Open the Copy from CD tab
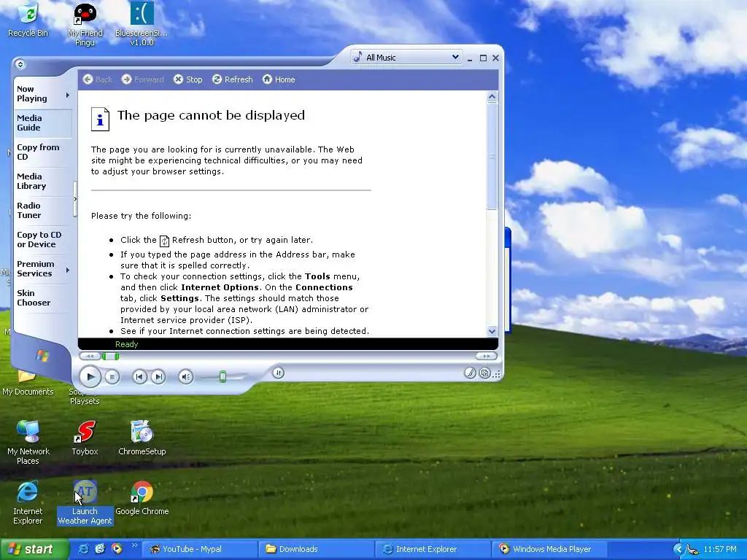This screenshot has height=560, width=747. [43, 152]
